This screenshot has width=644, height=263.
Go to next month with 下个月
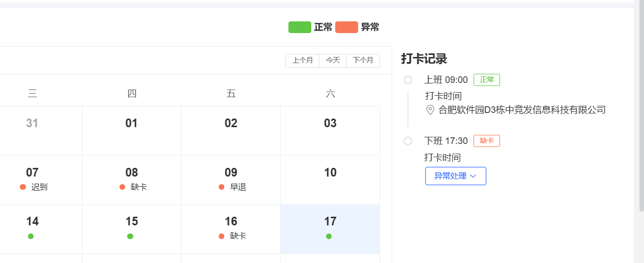(x=363, y=61)
